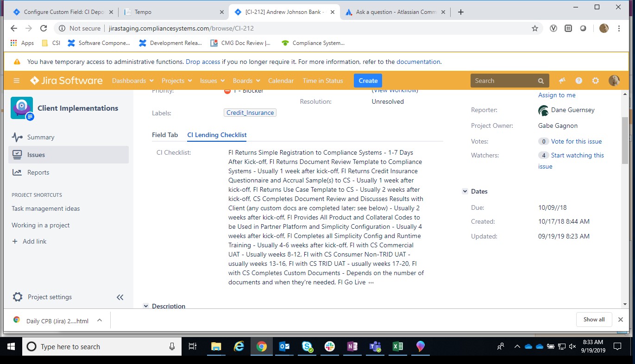Open Chrome's three-dot menu
This screenshot has width=635, height=364.
[x=619, y=28]
